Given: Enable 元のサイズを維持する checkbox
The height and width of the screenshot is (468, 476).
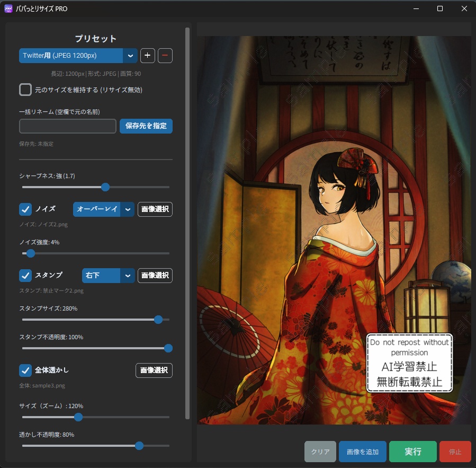Looking at the screenshot, I should click(25, 90).
